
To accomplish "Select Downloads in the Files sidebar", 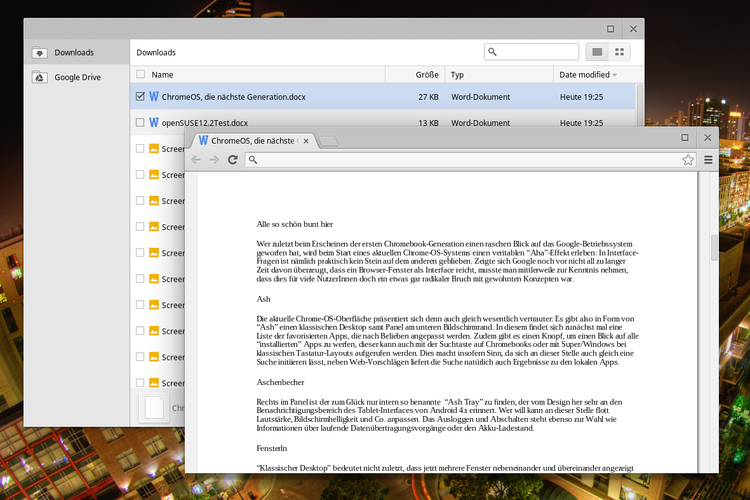I will (x=74, y=52).
